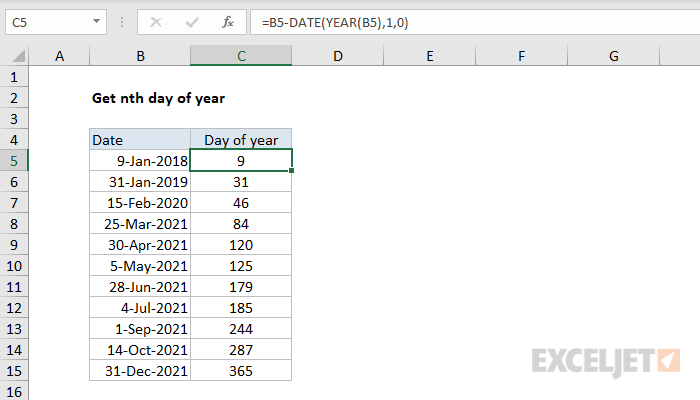Click the Select All corner triangle
Screen dimensions: 700x400
pos(18,56)
